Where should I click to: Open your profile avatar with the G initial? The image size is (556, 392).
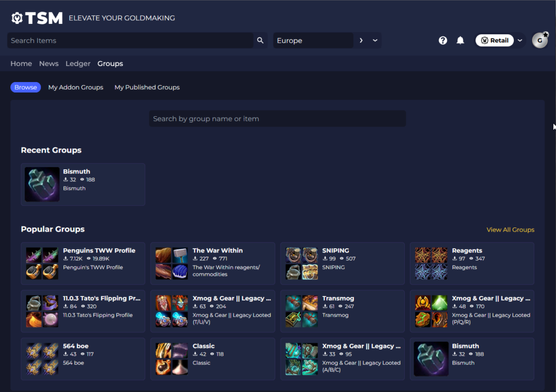(540, 40)
